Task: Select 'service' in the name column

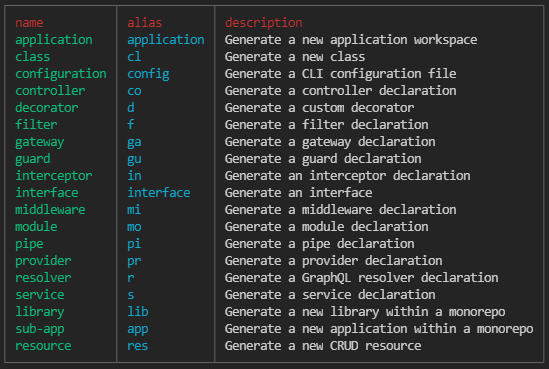Action: click(40, 295)
